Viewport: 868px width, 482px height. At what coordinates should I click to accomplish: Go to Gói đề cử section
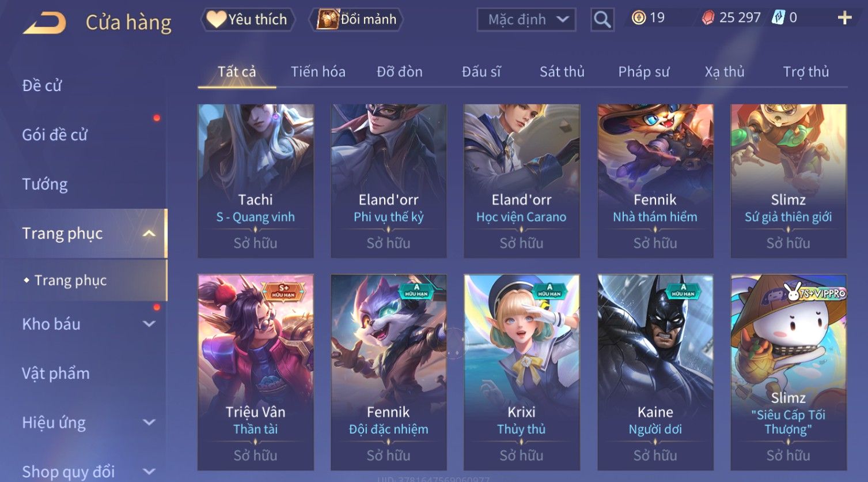[x=55, y=135]
